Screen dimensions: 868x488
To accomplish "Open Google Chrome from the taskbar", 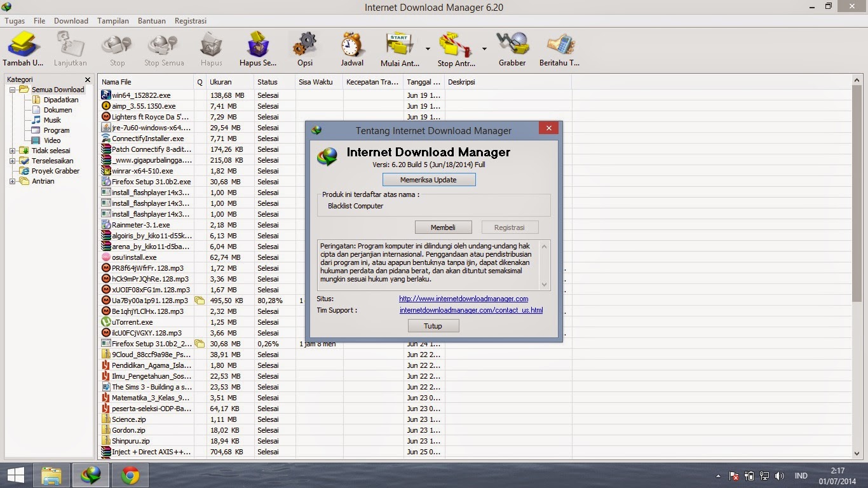I will click(130, 475).
